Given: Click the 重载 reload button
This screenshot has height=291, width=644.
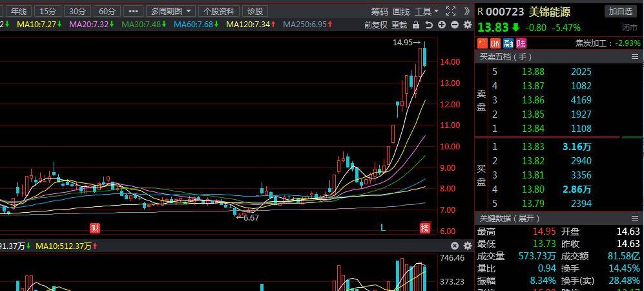Looking at the screenshot, I should (x=399, y=25).
